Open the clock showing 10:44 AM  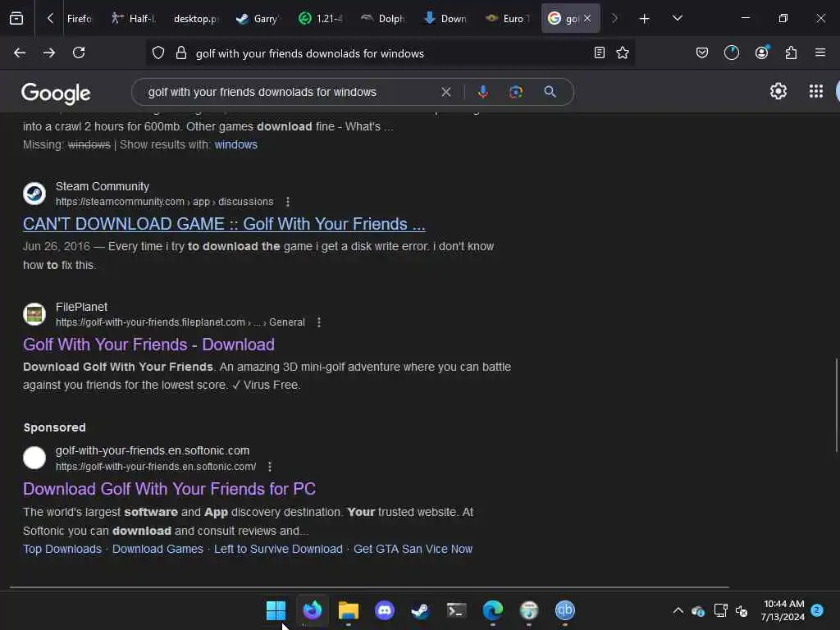[x=783, y=610]
